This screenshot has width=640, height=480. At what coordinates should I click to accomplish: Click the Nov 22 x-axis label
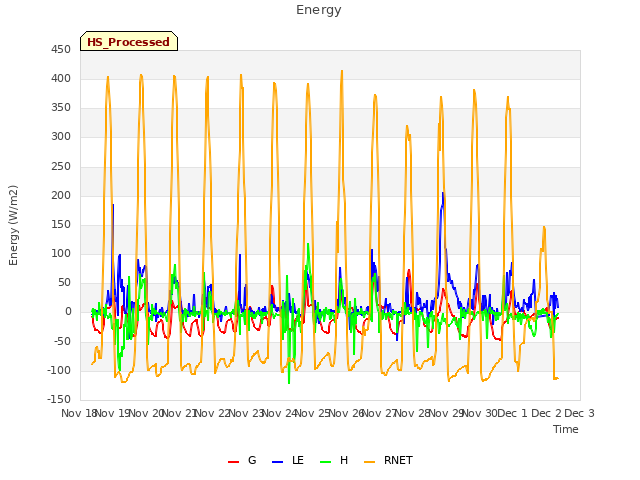tap(213, 413)
